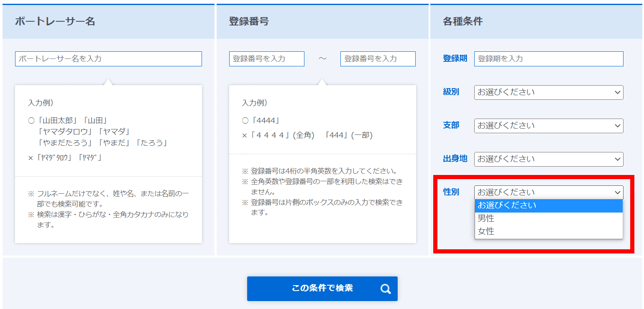Open the 級別 combo box

[x=549, y=92]
